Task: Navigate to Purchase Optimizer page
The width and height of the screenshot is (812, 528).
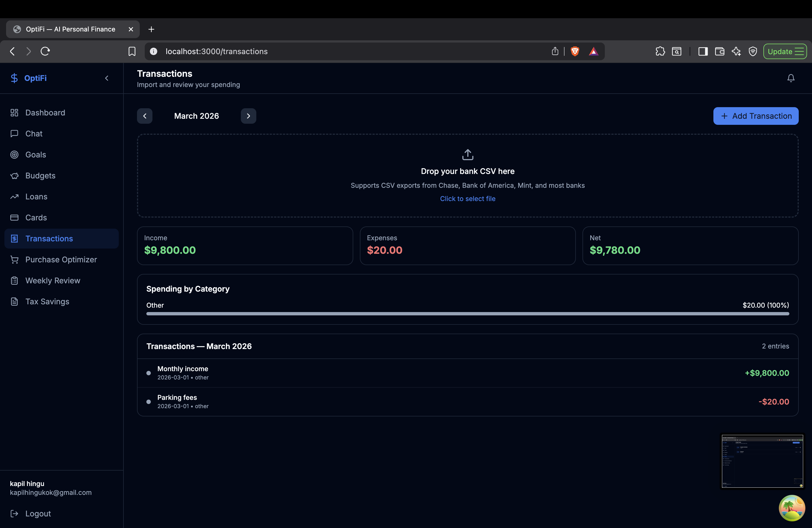Action: point(61,260)
